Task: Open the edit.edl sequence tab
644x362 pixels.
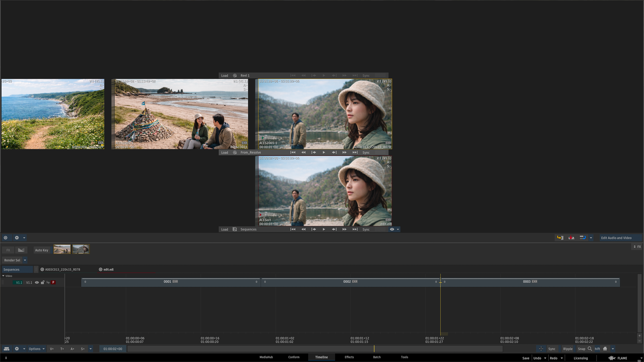Action: (108, 269)
